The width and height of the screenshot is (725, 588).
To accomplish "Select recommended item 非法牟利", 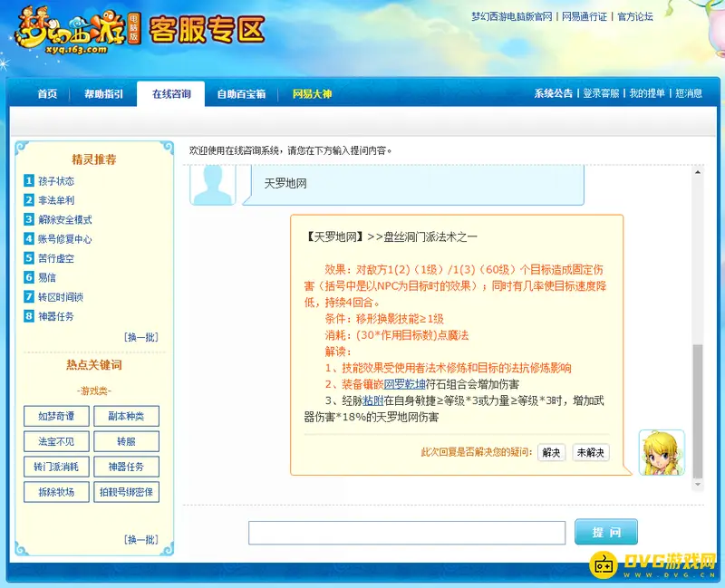I will tap(56, 200).
